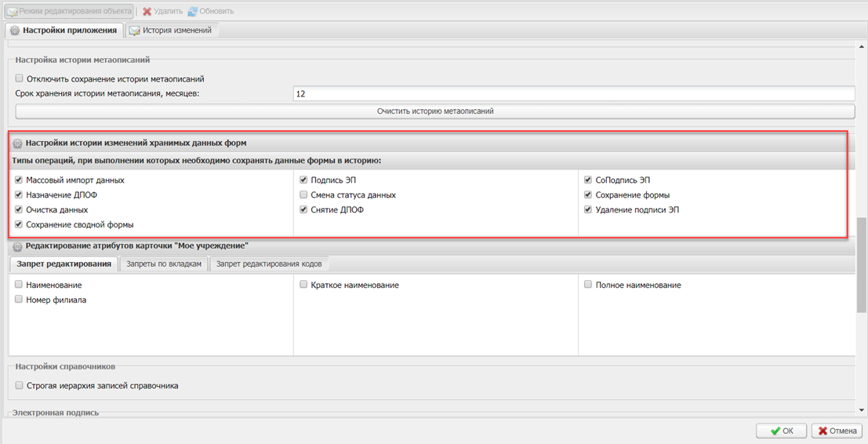Open the История изменений tab
Screen dimensions: 868x444
click(169, 31)
